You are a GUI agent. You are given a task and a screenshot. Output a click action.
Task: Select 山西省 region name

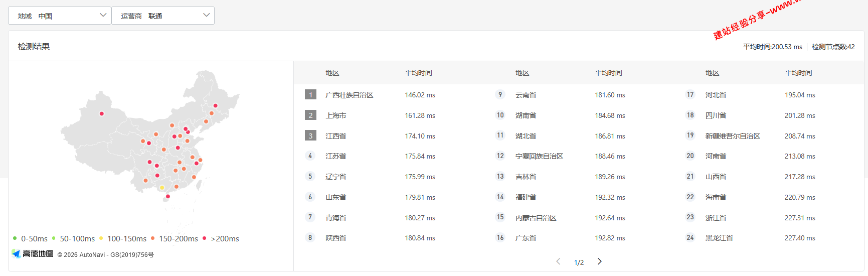[x=716, y=177]
